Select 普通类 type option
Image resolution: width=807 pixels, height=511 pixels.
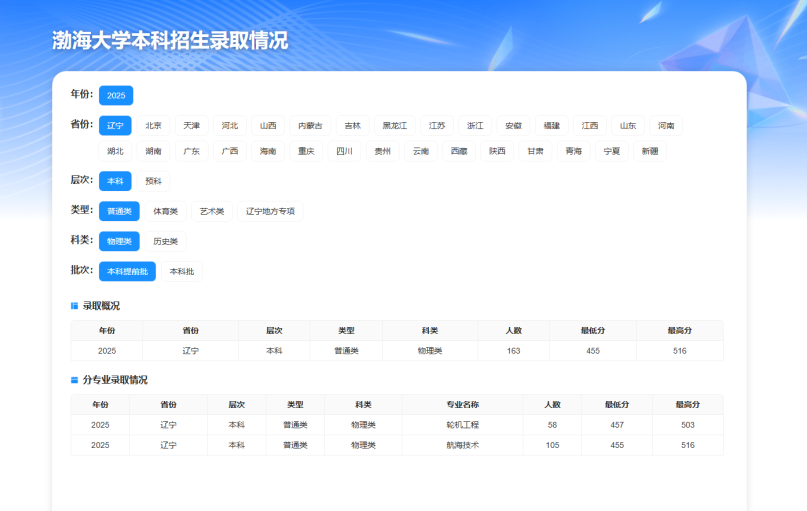click(119, 211)
